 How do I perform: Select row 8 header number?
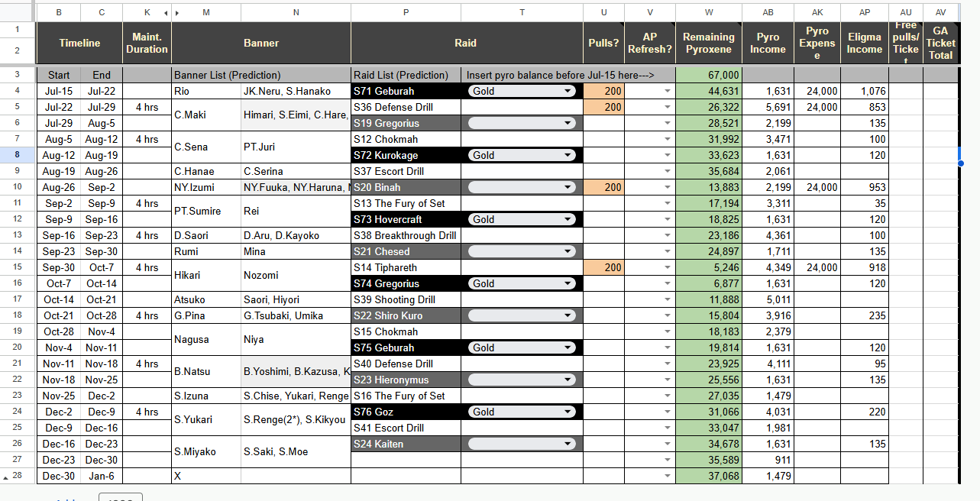(x=17, y=155)
